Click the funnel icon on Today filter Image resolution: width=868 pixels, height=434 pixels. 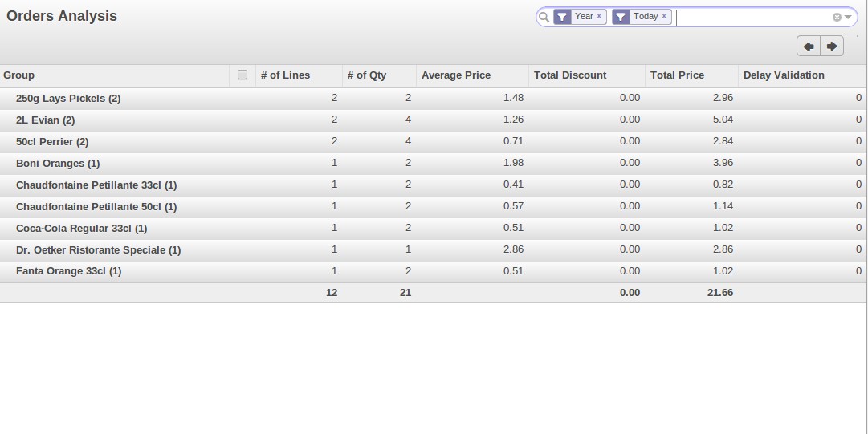tap(621, 17)
